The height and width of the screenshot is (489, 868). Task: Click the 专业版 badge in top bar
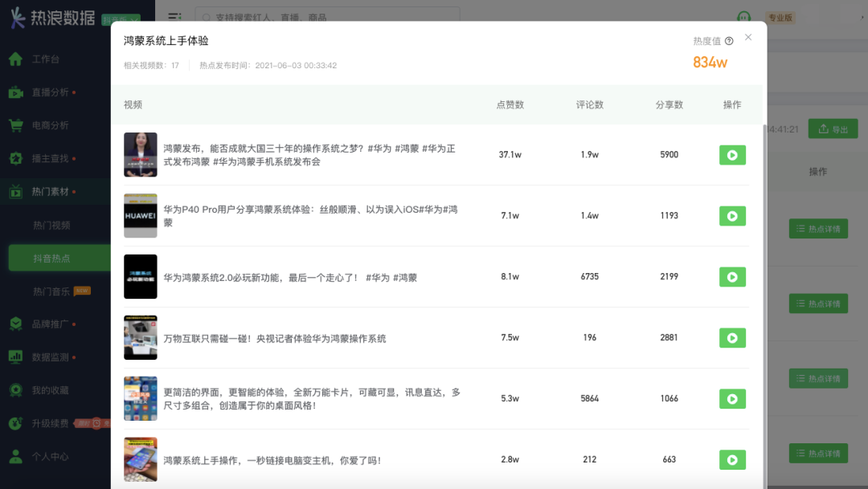[x=780, y=18]
